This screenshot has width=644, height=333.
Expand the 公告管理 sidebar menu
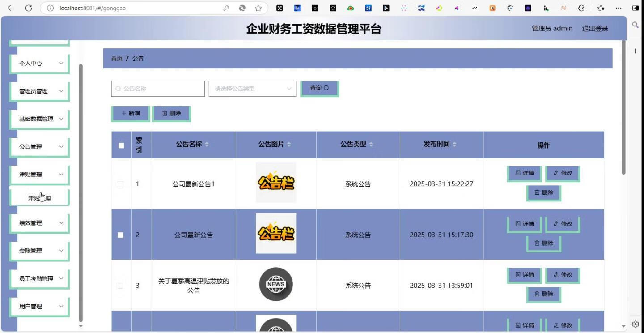pos(39,147)
